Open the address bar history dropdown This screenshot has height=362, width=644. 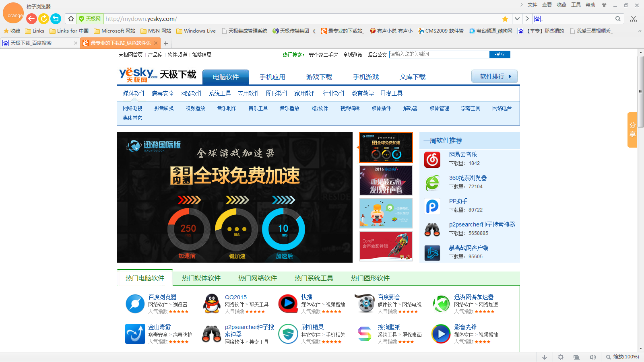[517, 19]
